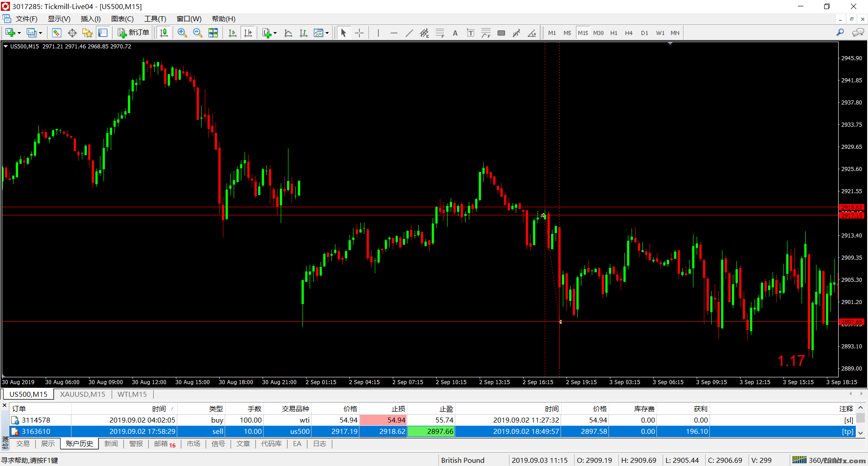The height and width of the screenshot is (466, 868).
Task: Draw a horizontal line
Action: click(394, 33)
